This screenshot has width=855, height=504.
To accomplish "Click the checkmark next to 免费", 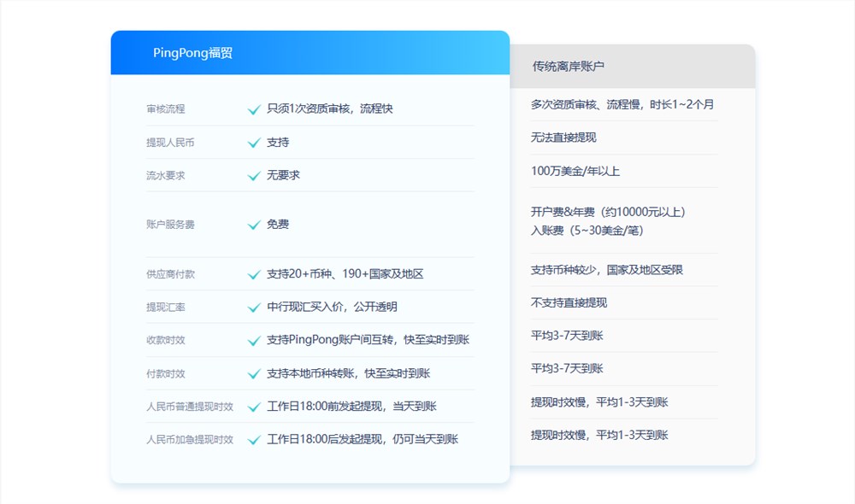I will [254, 225].
